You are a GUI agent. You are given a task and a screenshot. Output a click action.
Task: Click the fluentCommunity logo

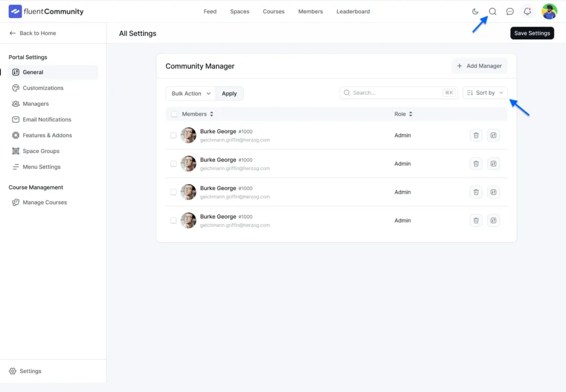pyautogui.click(x=46, y=12)
